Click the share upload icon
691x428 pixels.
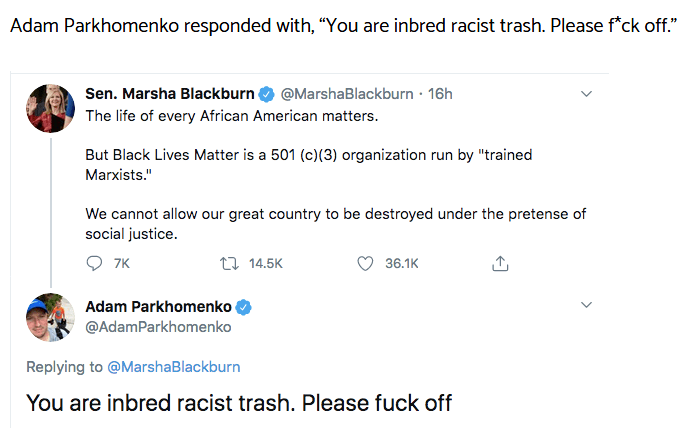pos(501,263)
